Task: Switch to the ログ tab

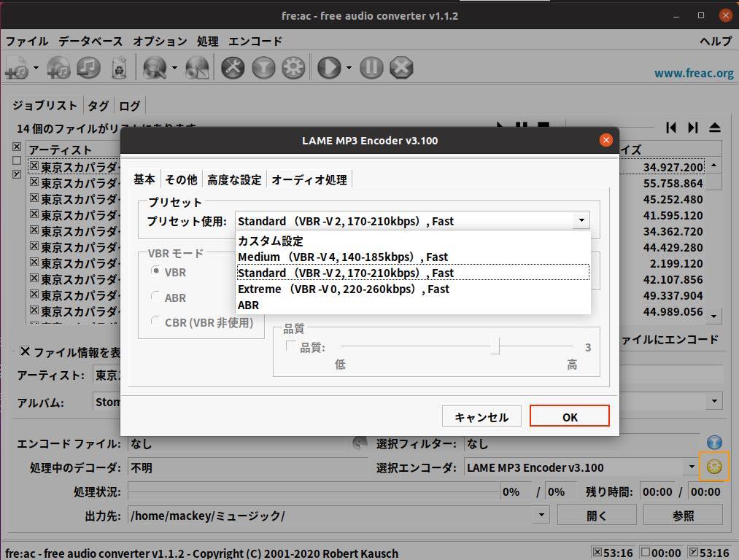Action: tap(130, 106)
